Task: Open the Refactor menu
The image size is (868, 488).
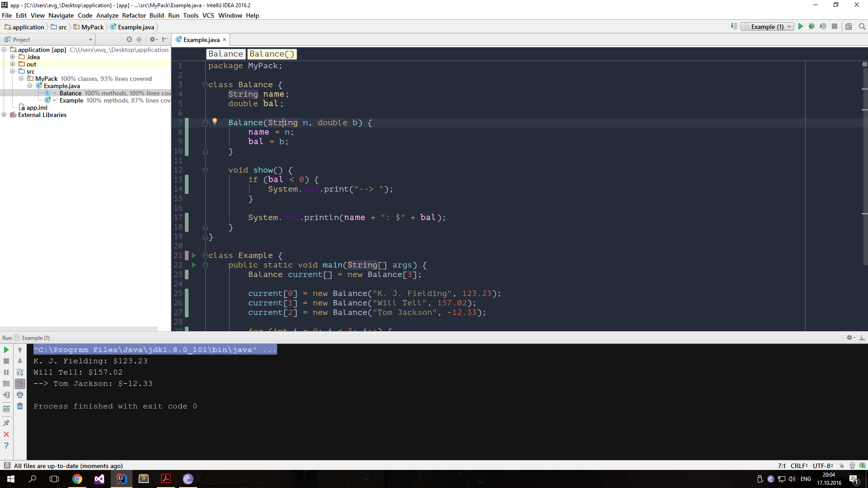Action: pyautogui.click(x=134, y=15)
